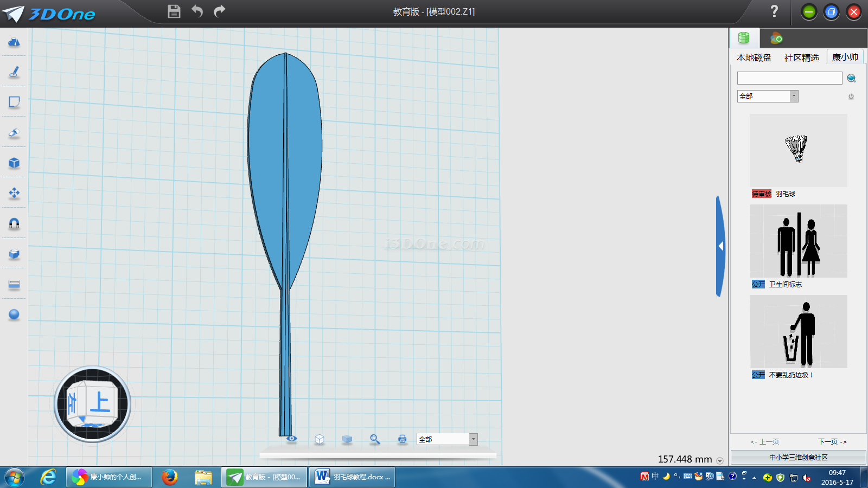
Task: Open the 全部 filter dropdown in bottom toolbar
Action: pos(473,439)
